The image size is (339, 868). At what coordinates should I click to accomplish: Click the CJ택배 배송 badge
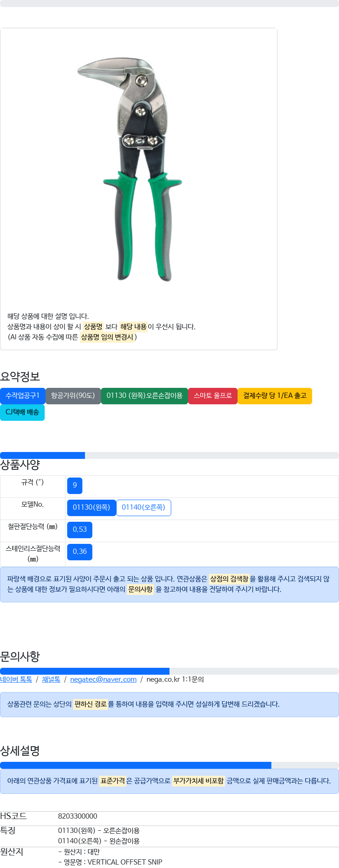coord(23,412)
